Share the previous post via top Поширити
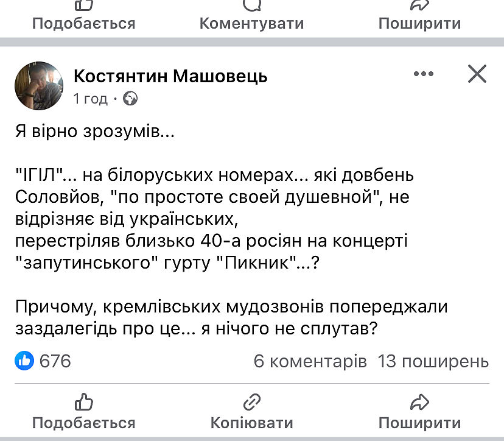This screenshot has height=441, width=504. [x=419, y=23]
